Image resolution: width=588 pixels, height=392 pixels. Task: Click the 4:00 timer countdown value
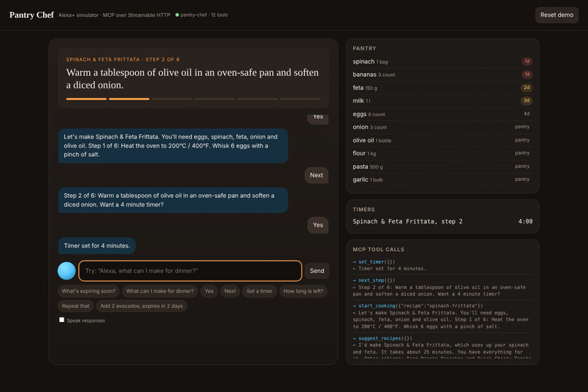coord(525,221)
